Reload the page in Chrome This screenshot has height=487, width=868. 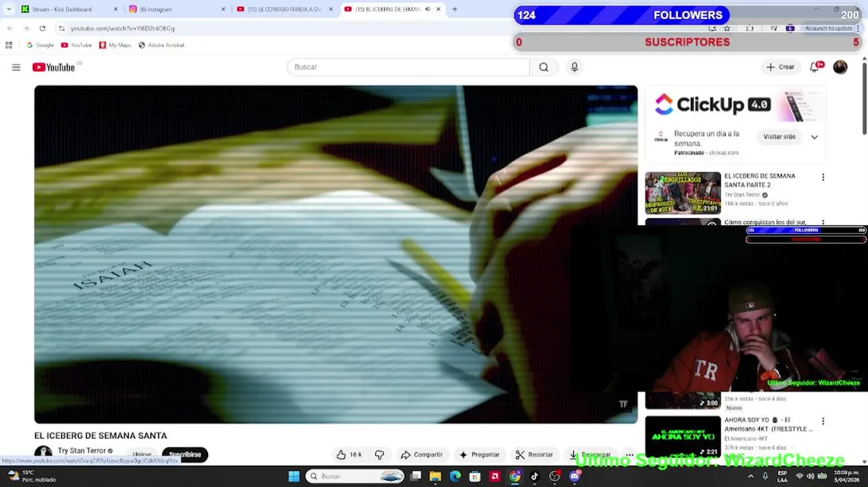(x=42, y=28)
